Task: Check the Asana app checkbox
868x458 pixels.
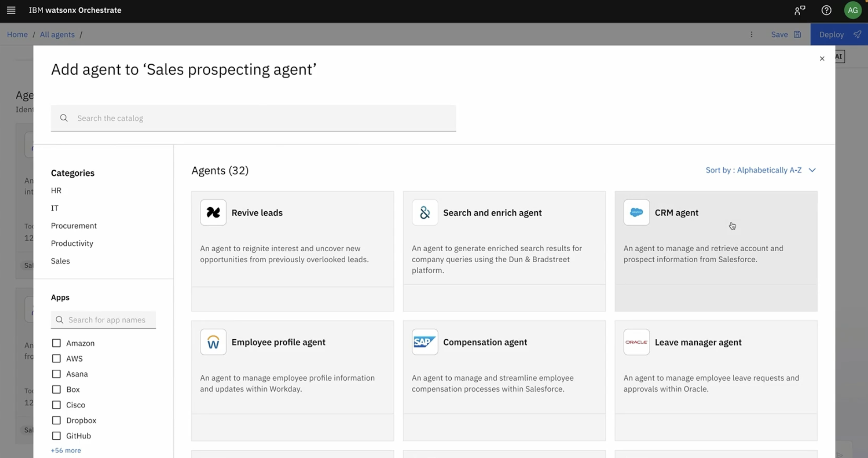Action: (x=56, y=374)
